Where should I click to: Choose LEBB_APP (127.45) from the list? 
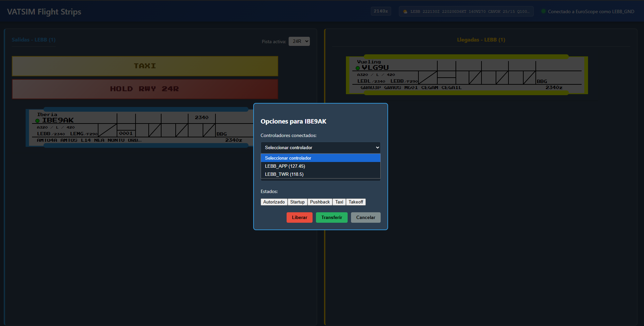pos(285,166)
